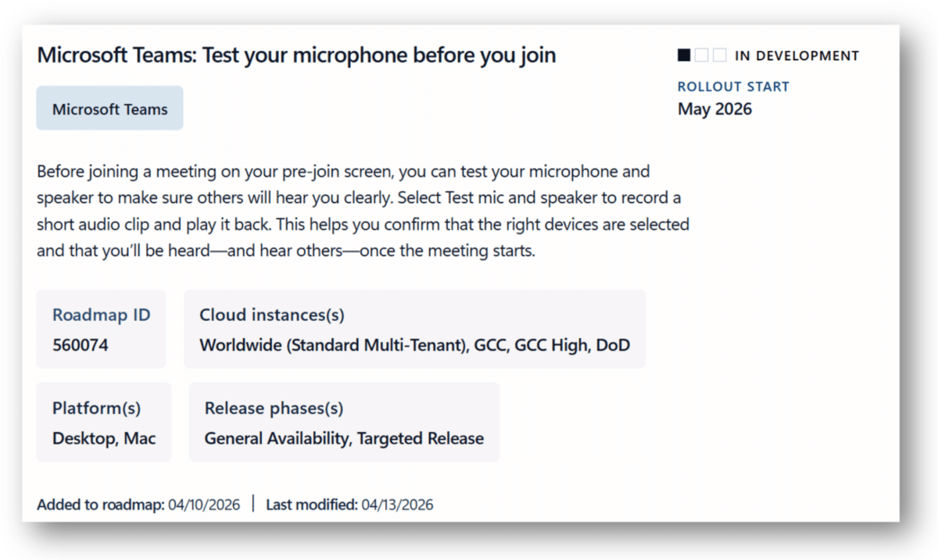Click the "Last modified: 04/13/2026" text
The width and height of the screenshot is (938, 560).
[349, 505]
